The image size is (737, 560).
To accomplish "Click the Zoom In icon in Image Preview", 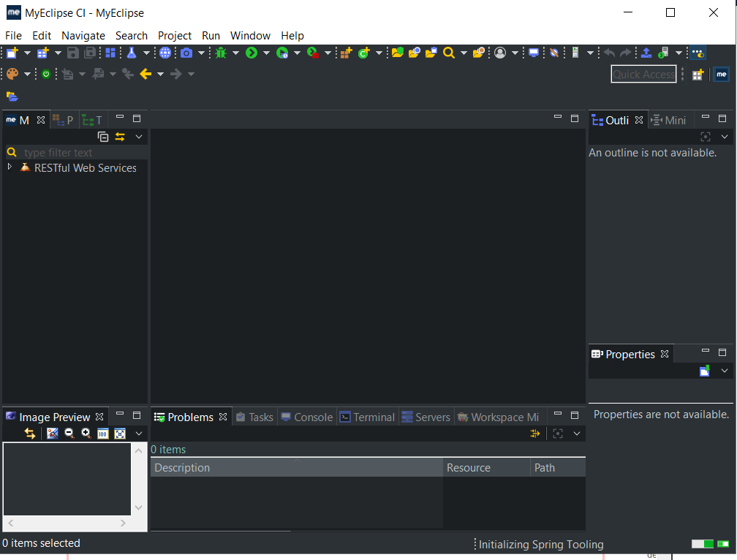I will 86,433.
